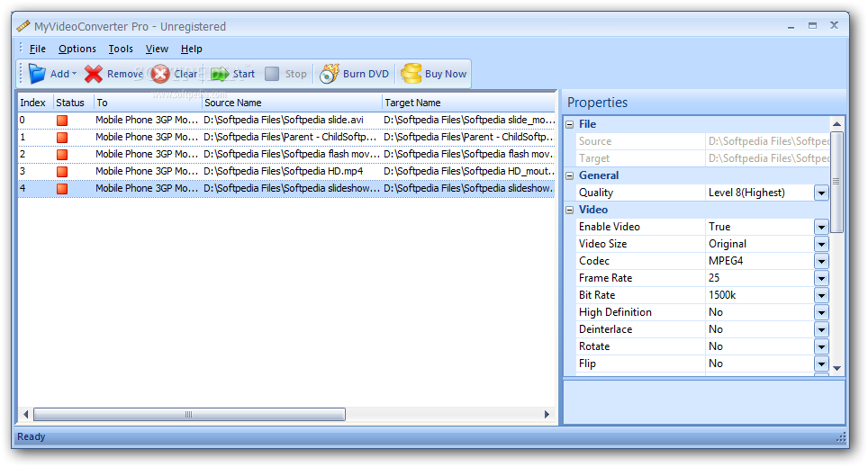
Task: Click the Burn DVD button label
Action: [366, 74]
